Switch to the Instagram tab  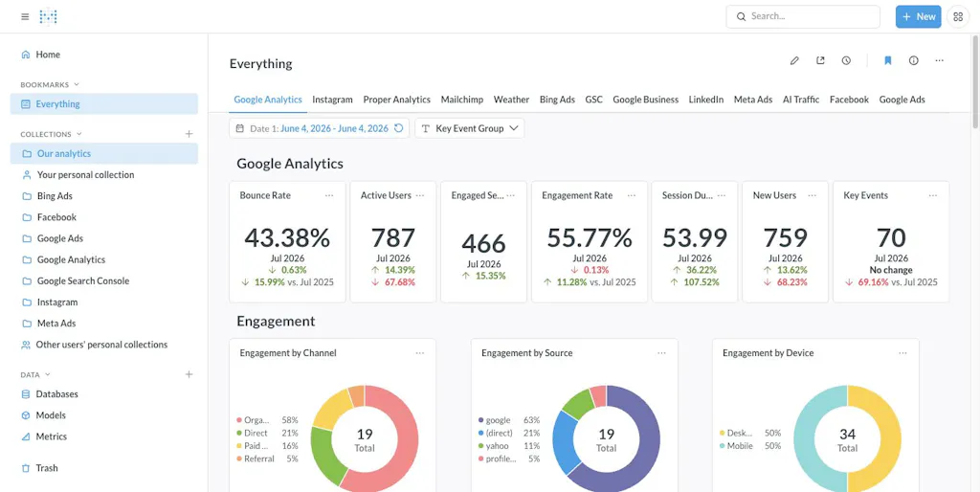pyautogui.click(x=332, y=100)
